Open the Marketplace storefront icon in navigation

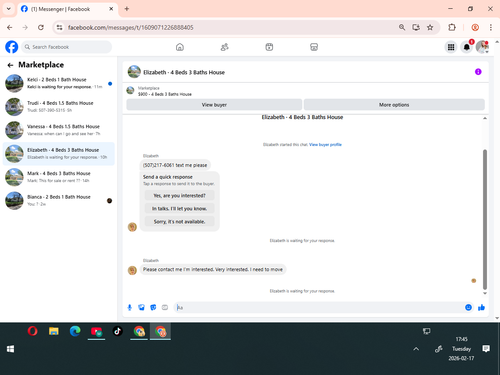click(314, 47)
